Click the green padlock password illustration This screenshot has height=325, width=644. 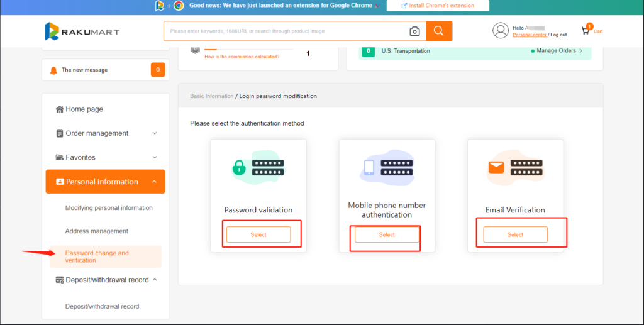pyautogui.click(x=238, y=167)
